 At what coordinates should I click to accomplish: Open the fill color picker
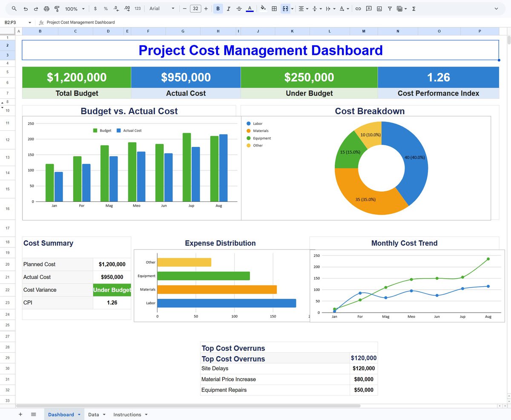263,9
